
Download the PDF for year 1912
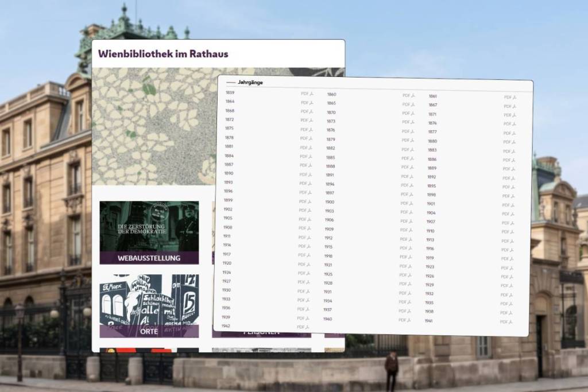point(406,239)
